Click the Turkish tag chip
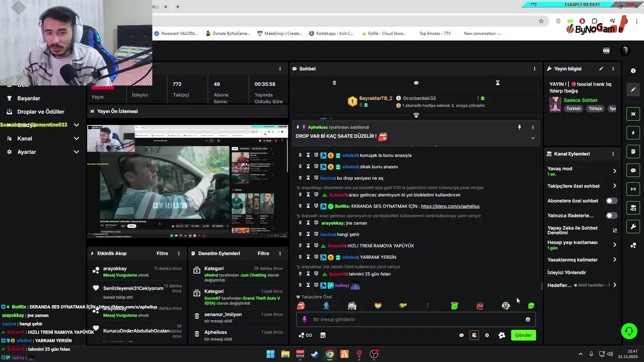The width and height of the screenshot is (644, 362). pos(573,109)
